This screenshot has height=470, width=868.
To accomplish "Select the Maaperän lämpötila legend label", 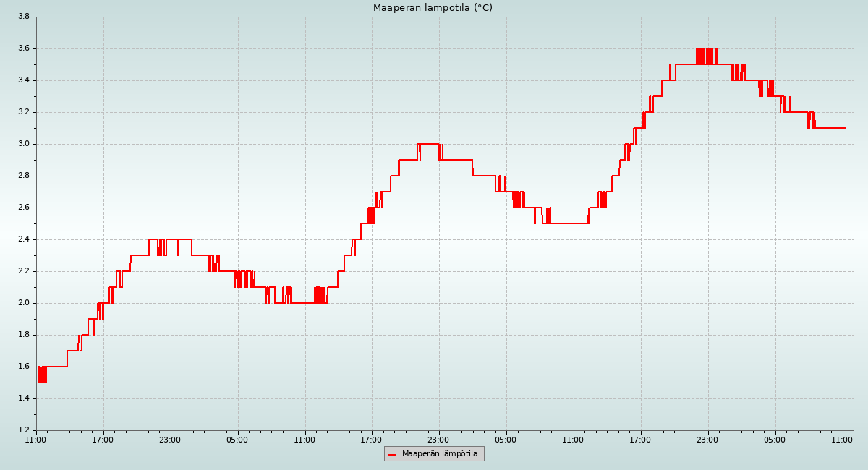I will pos(440,454).
